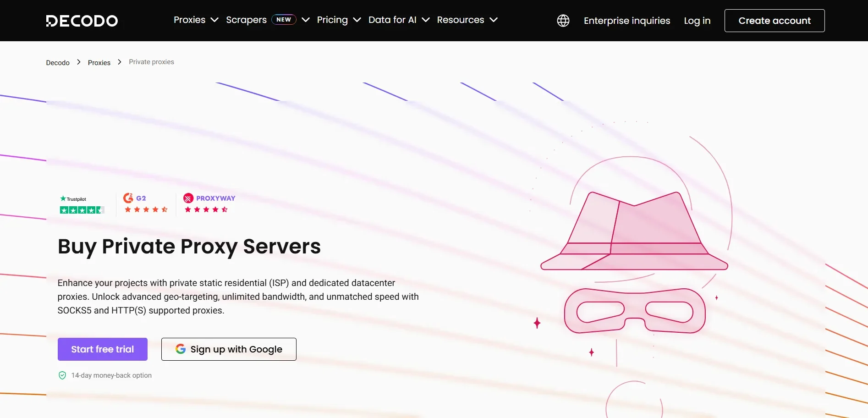This screenshot has width=868, height=418.
Task: Navigate to Decodo breadcrumb link
Action: coord(58,63)
